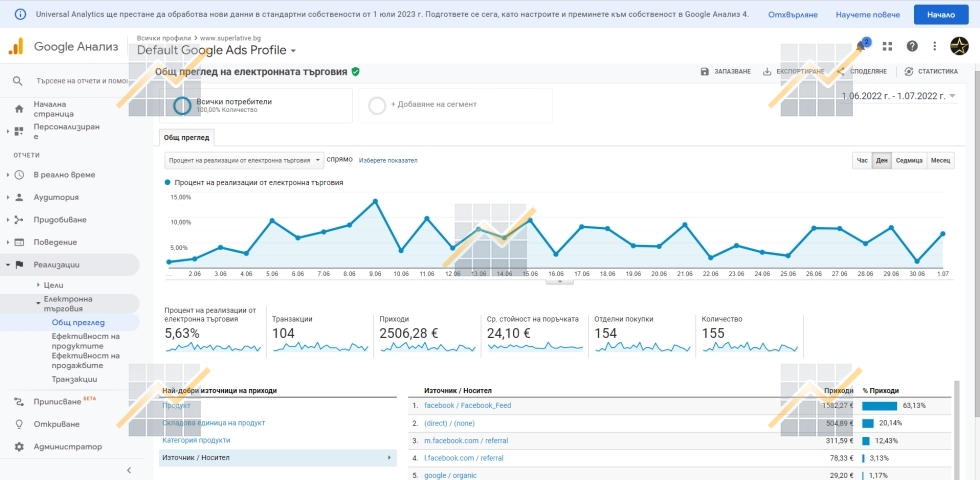This screenshot has width=980, height=480.
Task: Click the search reports input field
Action: [x=75, y=81]
